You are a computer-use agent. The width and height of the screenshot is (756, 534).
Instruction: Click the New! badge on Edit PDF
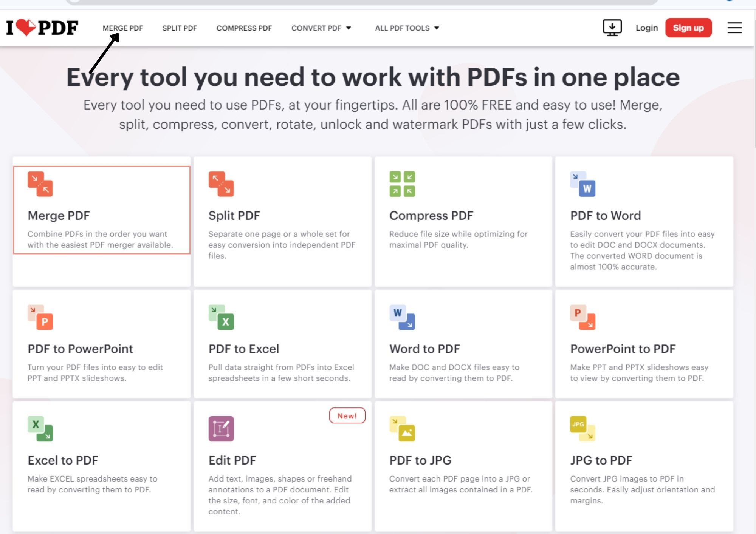pyautogui.click(x=347, y=415)
